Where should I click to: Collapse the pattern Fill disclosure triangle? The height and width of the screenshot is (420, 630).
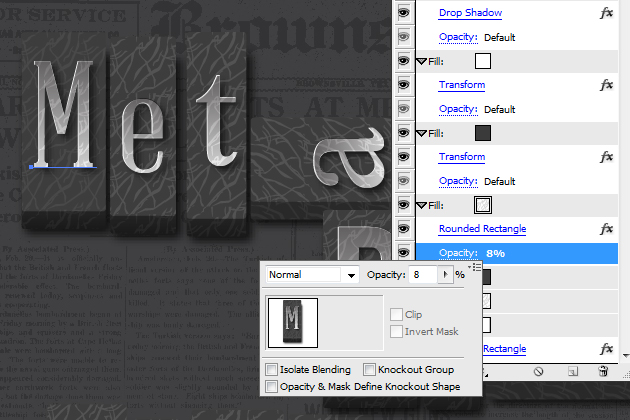(x=421, y=205)
